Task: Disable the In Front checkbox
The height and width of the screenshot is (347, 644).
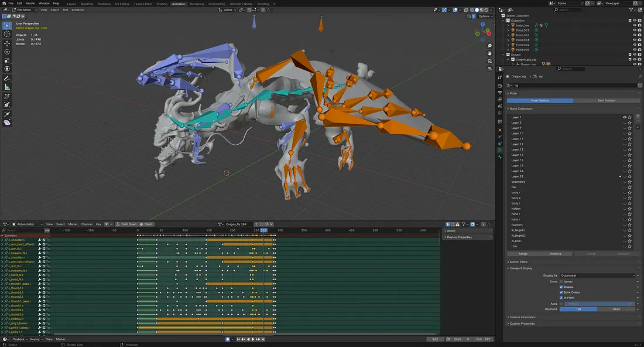Action: (x=561, y=298)
